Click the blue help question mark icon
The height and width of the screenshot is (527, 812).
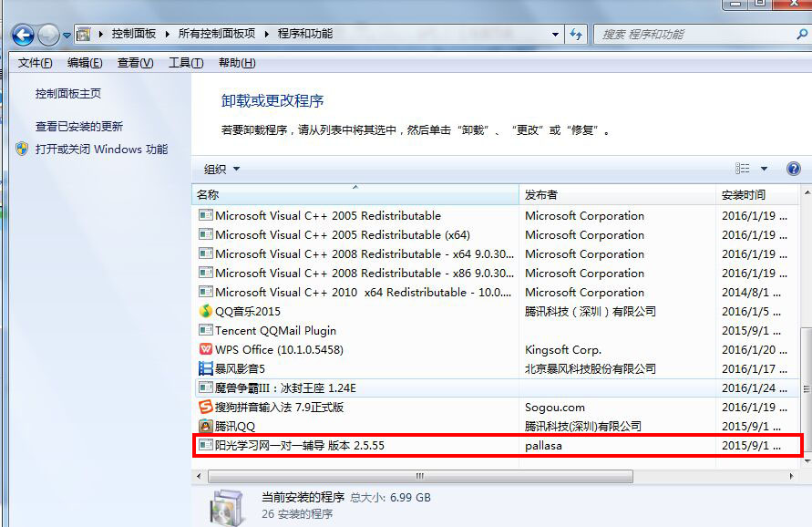point(794,169)
